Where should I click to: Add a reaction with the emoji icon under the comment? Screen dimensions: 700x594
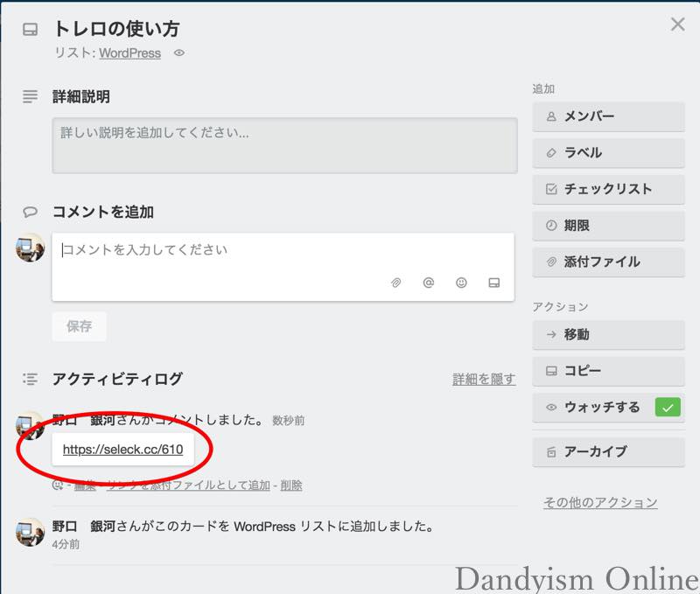point(58,486)
